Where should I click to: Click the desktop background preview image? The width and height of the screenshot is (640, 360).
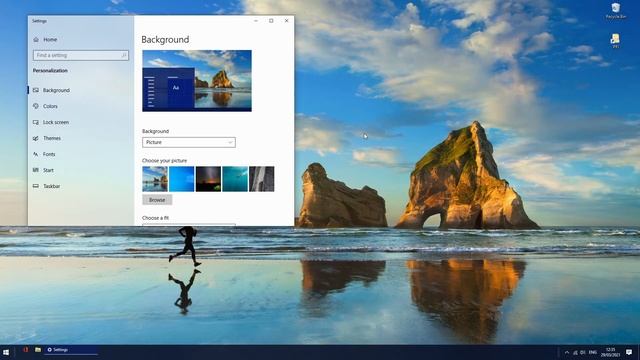click(197, 81)
